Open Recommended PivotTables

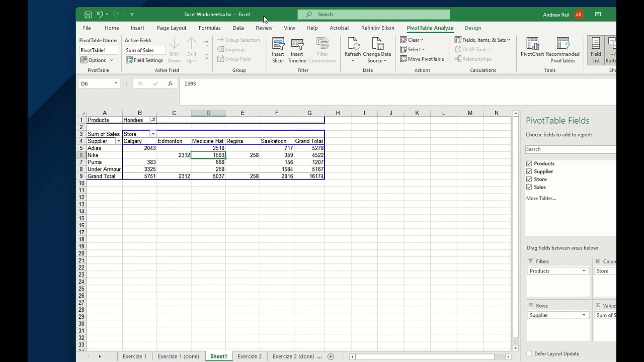point(562,50)
